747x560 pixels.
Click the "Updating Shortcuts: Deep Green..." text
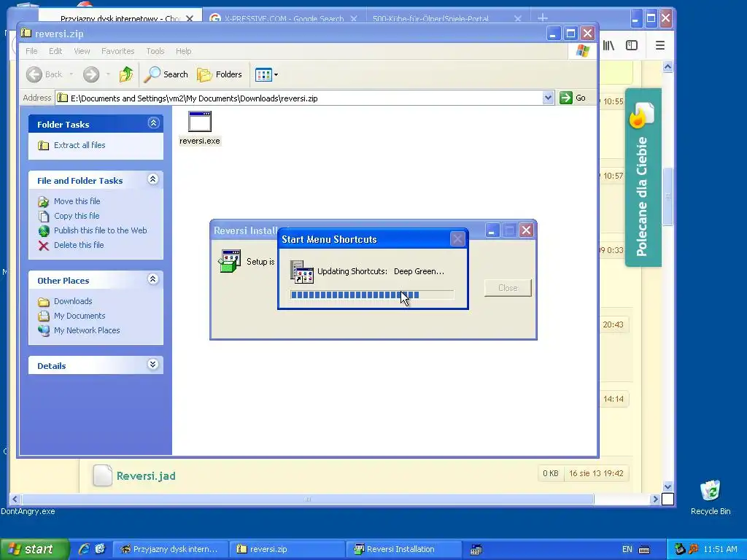(x=381, y=271)
